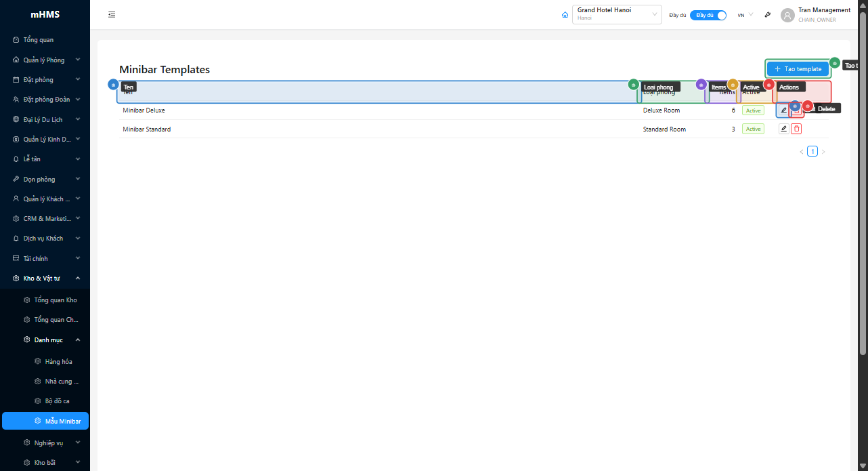The width and height of the screenshot is (868, 471).
Task: Delete the Minibar Standard template
Action: (796, 129)
